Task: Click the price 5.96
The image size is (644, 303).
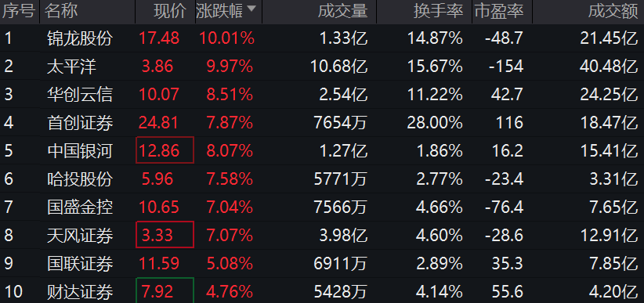Action: pos(157,179)
